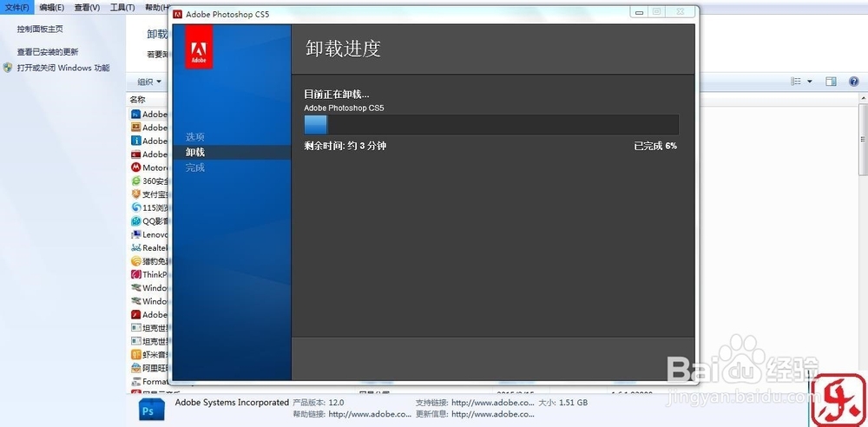Change view using the view layout icon

(796, 82)
